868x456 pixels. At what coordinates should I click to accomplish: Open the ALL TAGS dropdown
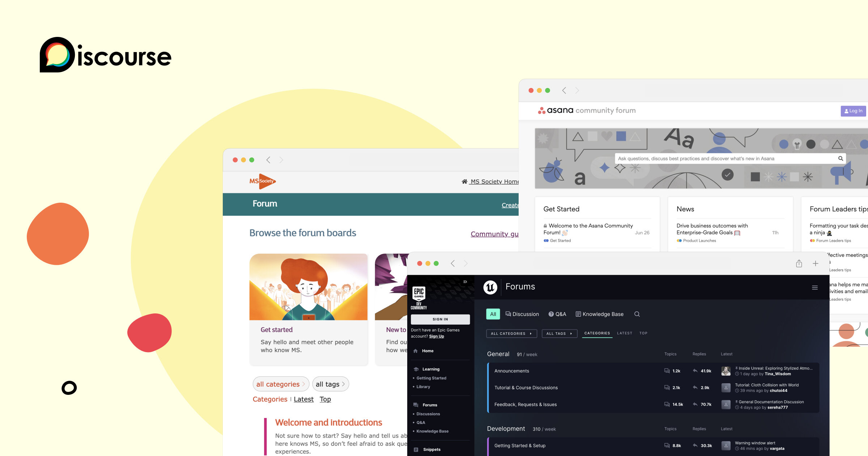(x=559, y=333)
